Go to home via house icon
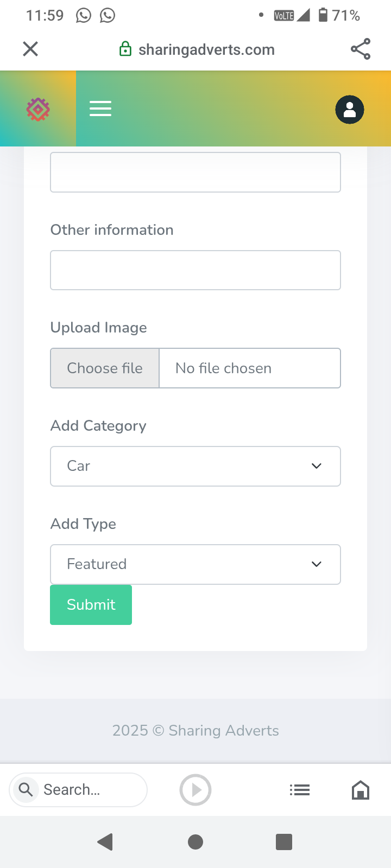Image resolution: width=391 pixels, height=868 pixels. [361, 790]
